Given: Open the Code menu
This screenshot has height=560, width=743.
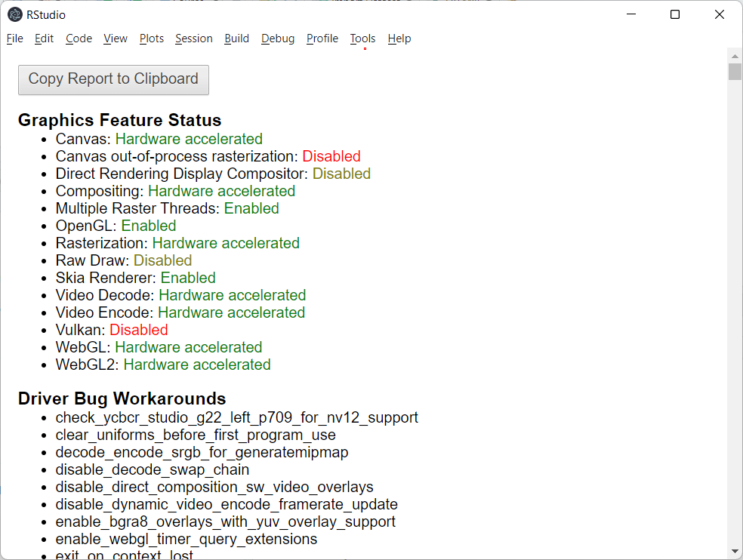Looking at the screenshot, I should [79, 38].
